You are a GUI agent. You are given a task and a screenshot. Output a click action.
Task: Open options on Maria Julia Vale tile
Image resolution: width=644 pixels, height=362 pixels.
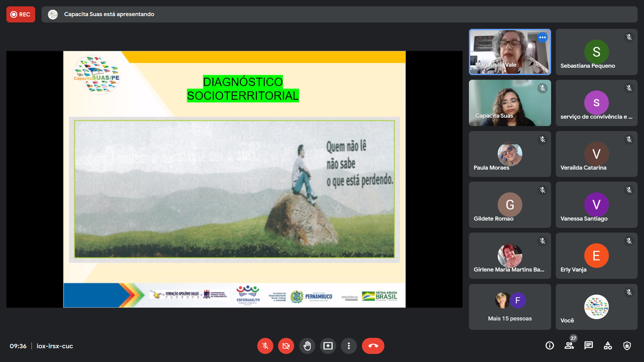[x=542, y=37]
